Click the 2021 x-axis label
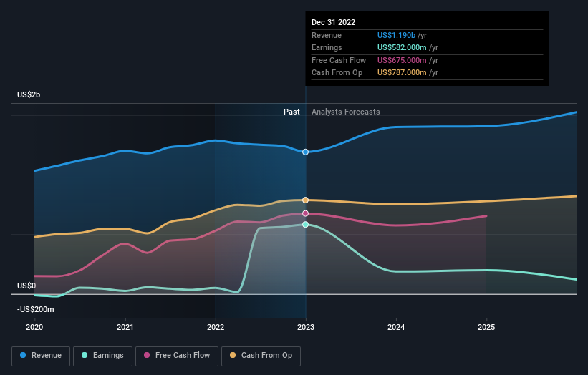Viewport: 588px width, 375px height. [125, 327]
